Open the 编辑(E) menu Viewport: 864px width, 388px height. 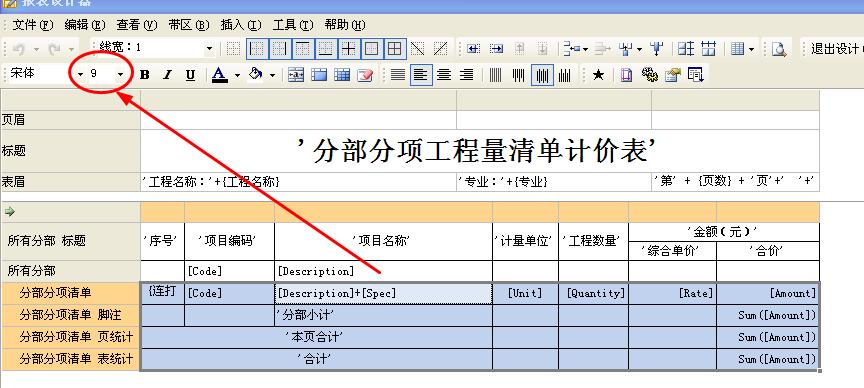84,25
